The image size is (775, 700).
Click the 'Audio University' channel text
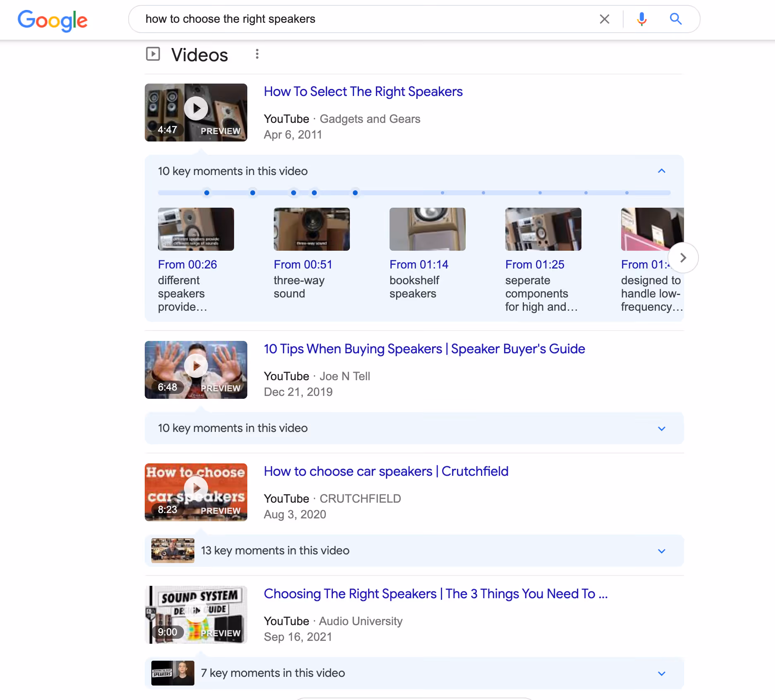pos(361,621)
